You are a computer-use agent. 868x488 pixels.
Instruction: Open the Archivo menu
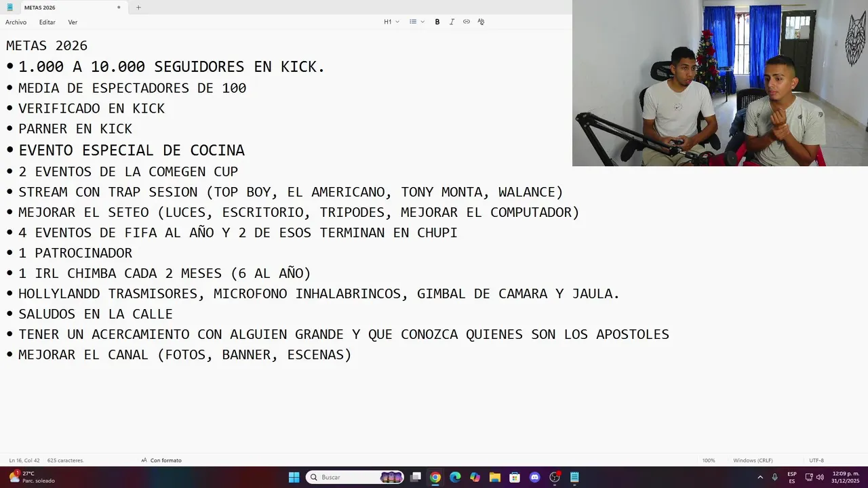click(16, 22)
